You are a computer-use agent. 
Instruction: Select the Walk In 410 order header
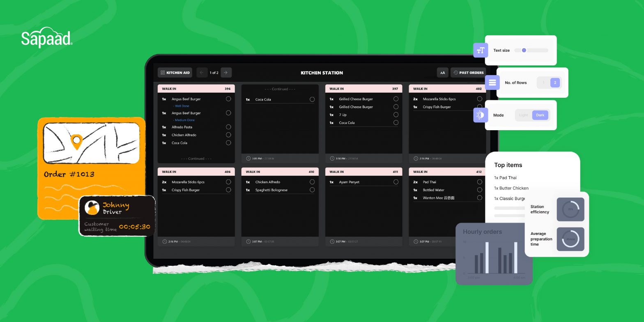[280, 172]
